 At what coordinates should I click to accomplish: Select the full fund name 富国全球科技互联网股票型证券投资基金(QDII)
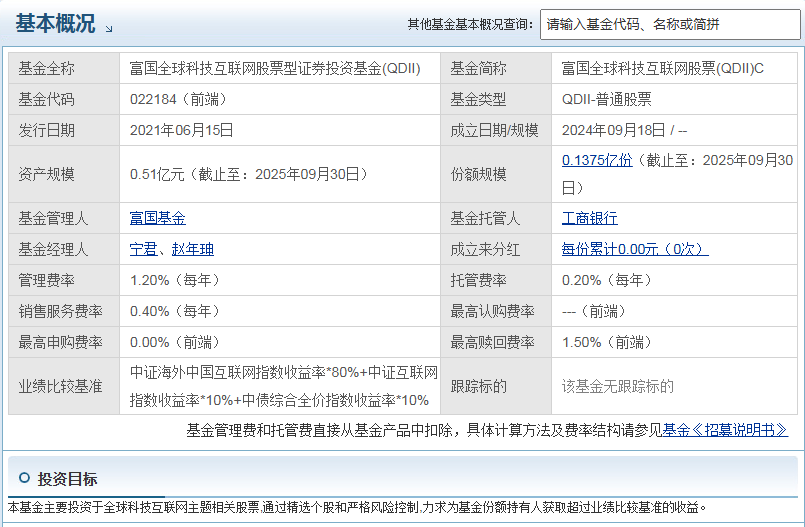tap(275, 68)
